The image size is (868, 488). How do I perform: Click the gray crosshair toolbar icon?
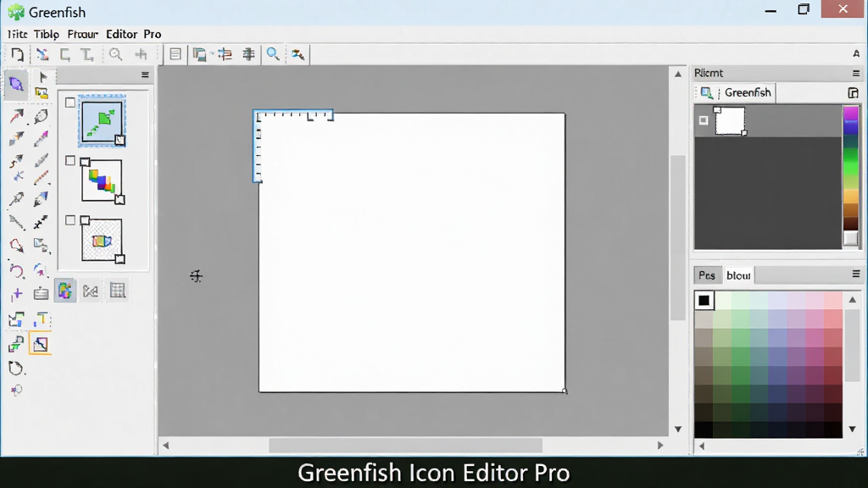(x=141, y=54)
